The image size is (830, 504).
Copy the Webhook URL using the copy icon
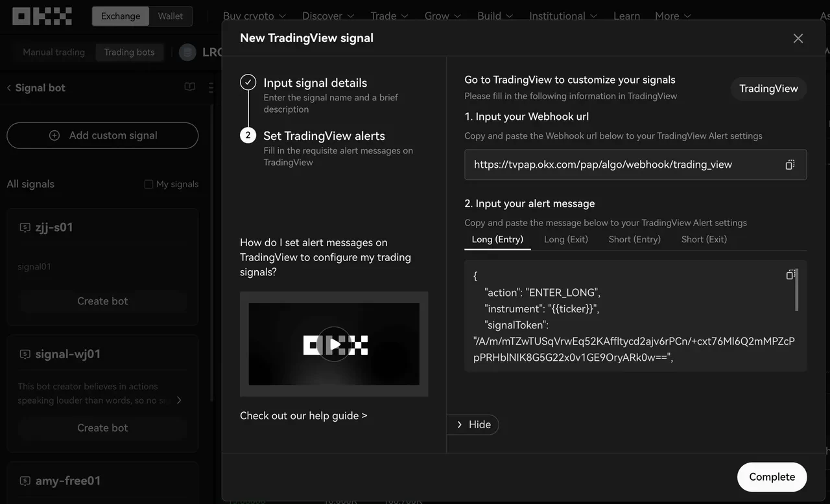tap(789, 165)
